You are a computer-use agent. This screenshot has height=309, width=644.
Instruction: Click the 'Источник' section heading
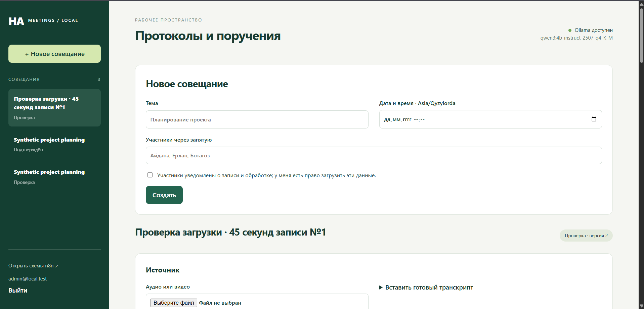click(163, 270)
